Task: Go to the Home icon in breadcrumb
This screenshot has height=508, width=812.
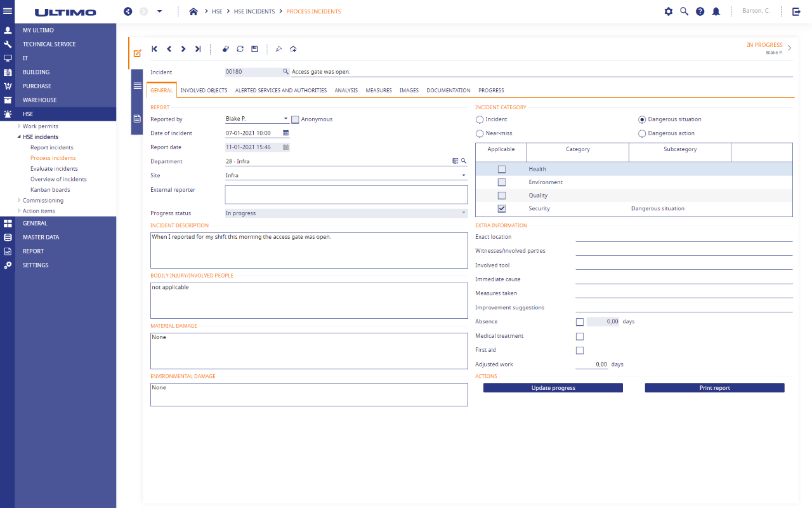Action: click(193, 11)
